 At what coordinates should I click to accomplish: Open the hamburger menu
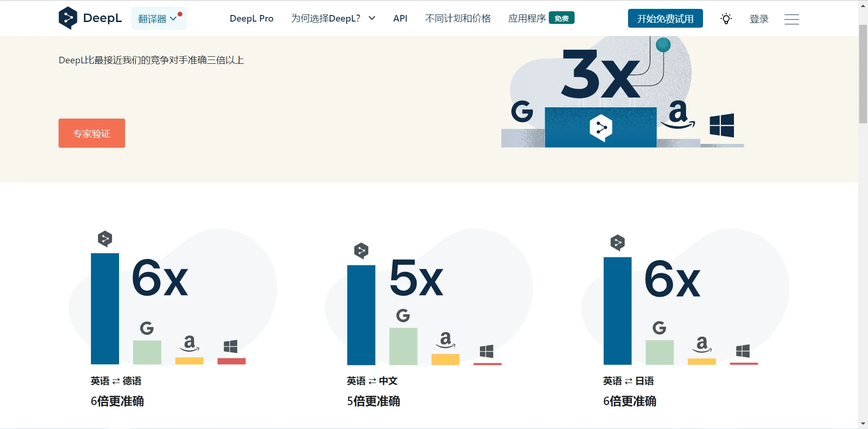[792, 19]
